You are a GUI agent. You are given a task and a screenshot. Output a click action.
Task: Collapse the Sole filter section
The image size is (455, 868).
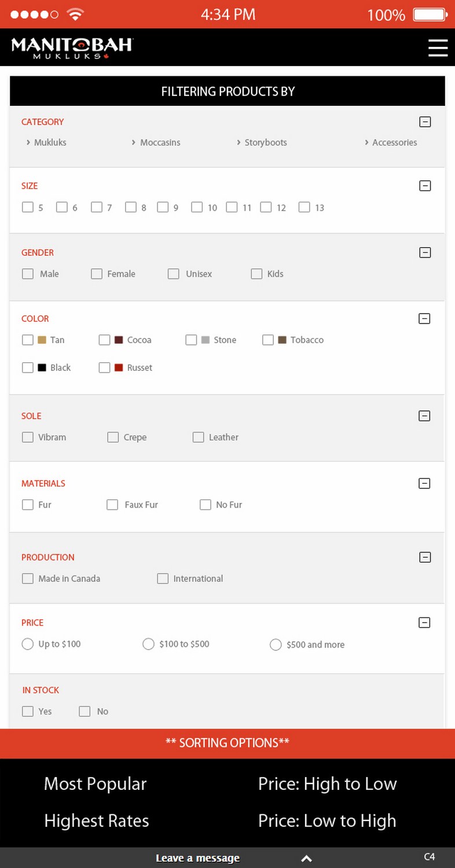pos(425,415)
